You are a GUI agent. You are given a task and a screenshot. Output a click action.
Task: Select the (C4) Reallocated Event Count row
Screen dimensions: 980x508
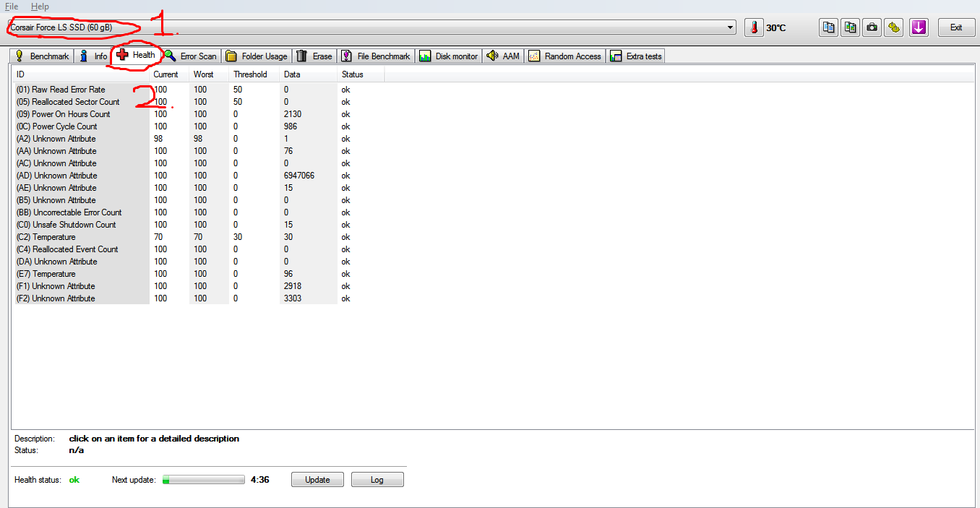click(x=199, y=249)
